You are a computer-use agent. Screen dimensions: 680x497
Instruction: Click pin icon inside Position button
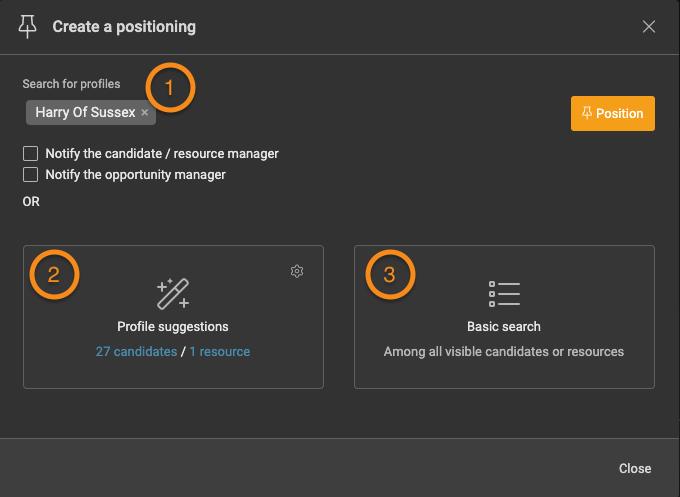(x=586, y=113)
